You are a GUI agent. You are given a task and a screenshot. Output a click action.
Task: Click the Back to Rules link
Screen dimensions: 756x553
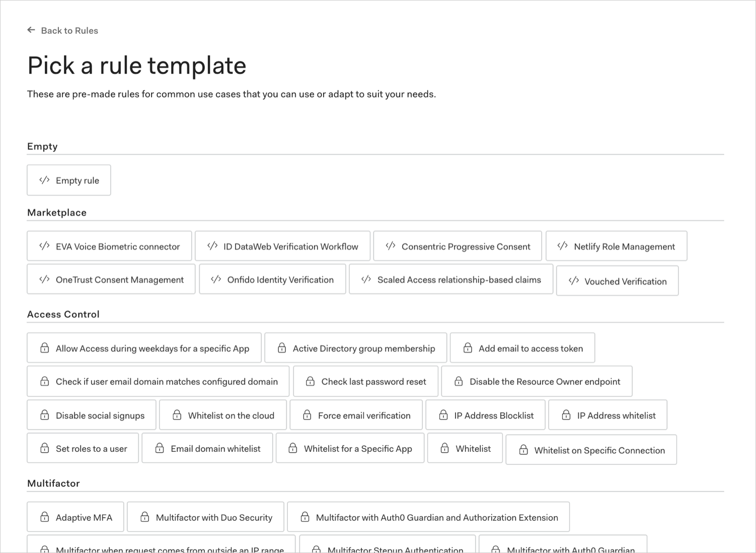point(70,30)
